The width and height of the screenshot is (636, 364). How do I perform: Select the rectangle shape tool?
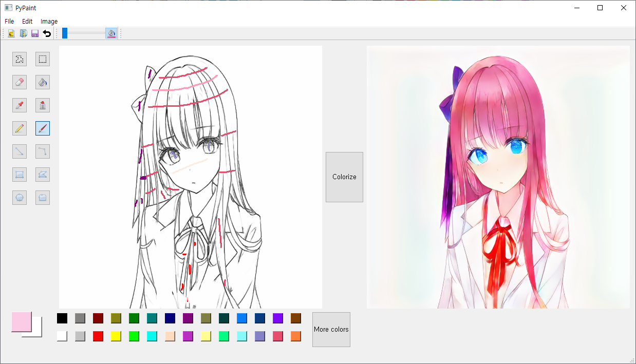[20, 175]
